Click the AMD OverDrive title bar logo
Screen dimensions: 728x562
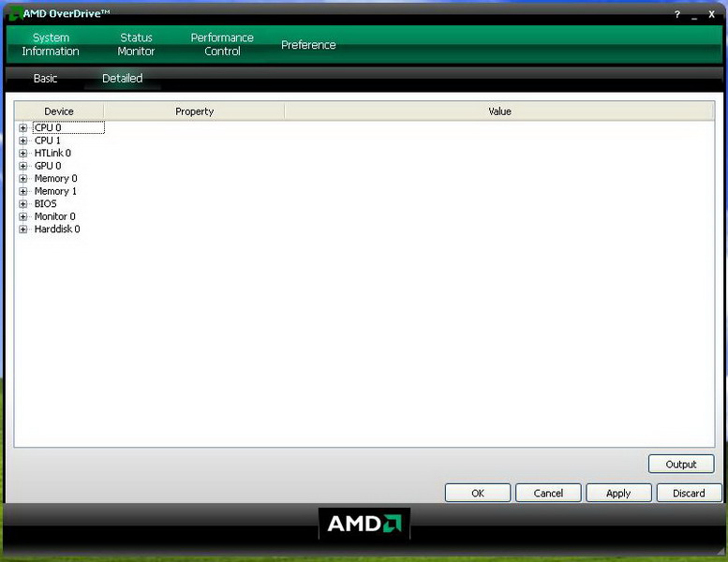pyautogui.click(x=15, y=14)
